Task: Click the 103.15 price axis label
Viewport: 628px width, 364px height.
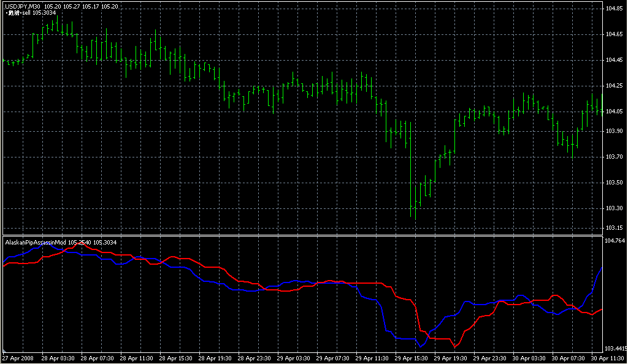Action: (x=614, y=229)
